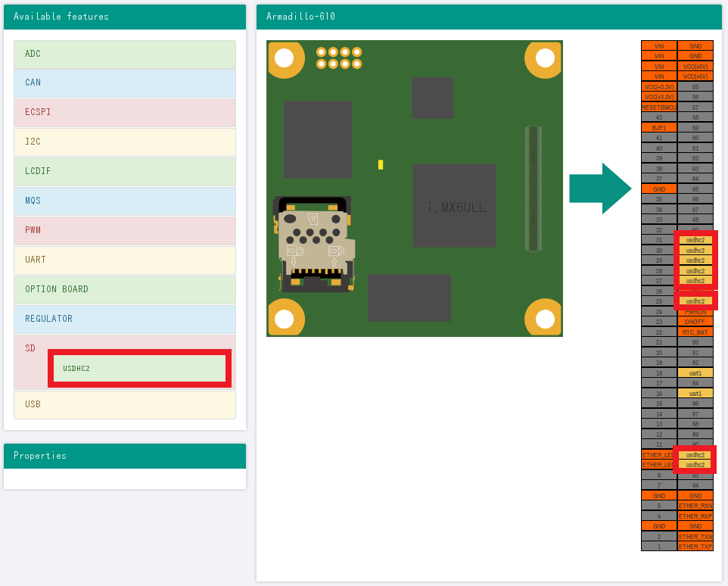Select pin 13 in the pin table

pos(659,424)
